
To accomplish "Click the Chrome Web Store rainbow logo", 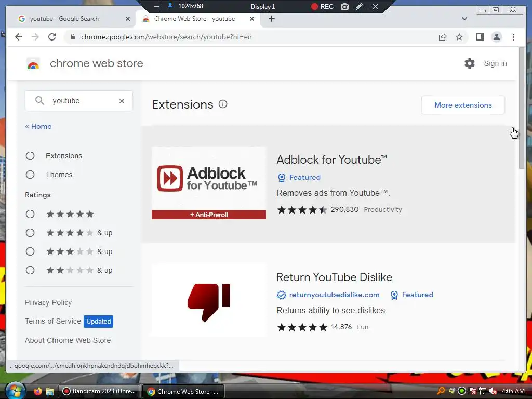I will tap(33, 63).
